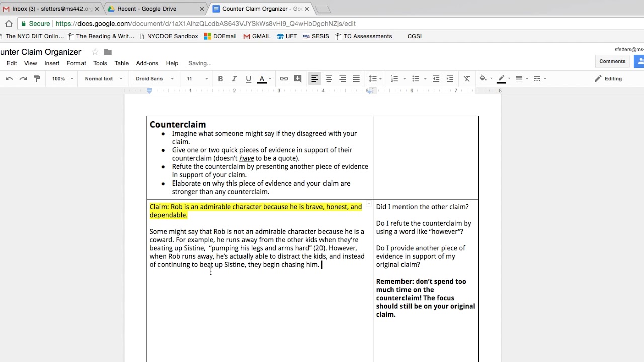Open the cell background color picker

(x=486, y=79)
